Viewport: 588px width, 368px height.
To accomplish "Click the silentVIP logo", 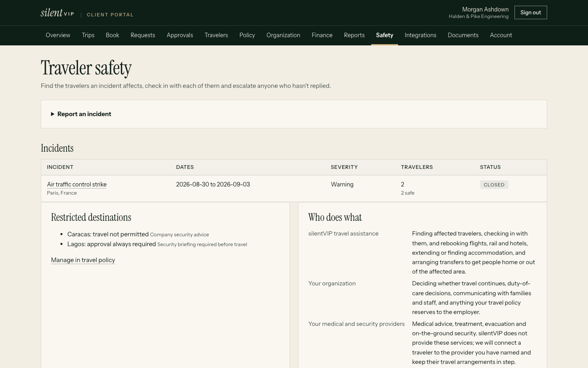I will tap(57, 13).
